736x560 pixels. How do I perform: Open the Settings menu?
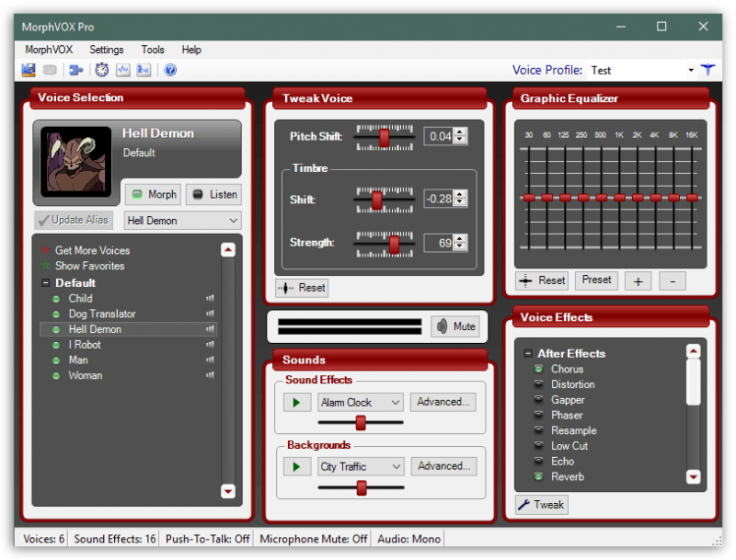(107, 50)
